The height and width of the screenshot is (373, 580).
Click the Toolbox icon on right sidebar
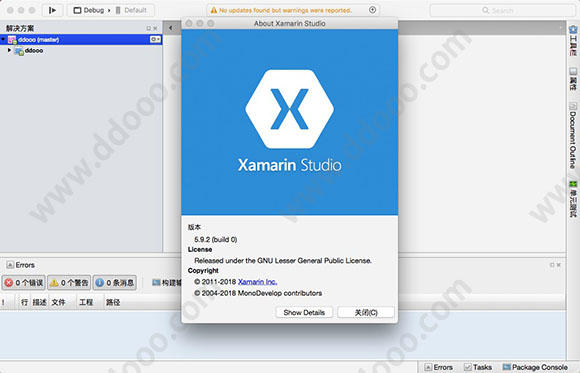(x=573, y=29)
